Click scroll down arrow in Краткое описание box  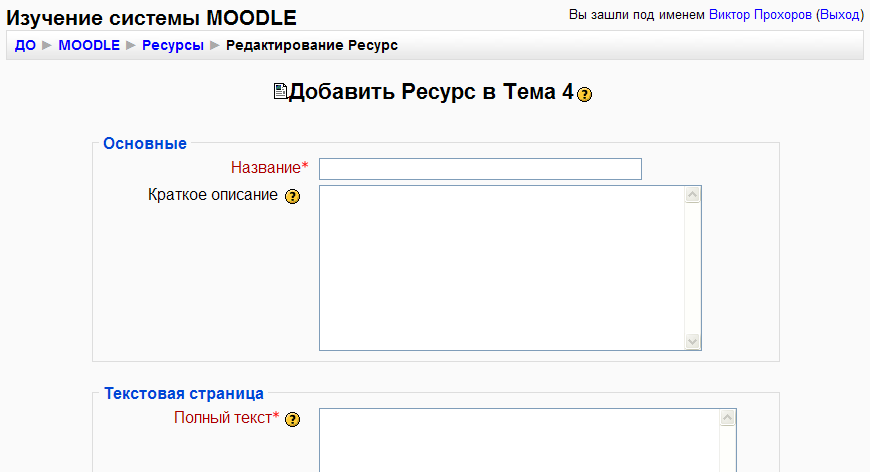pyautogui.click(x=692, y=342)
